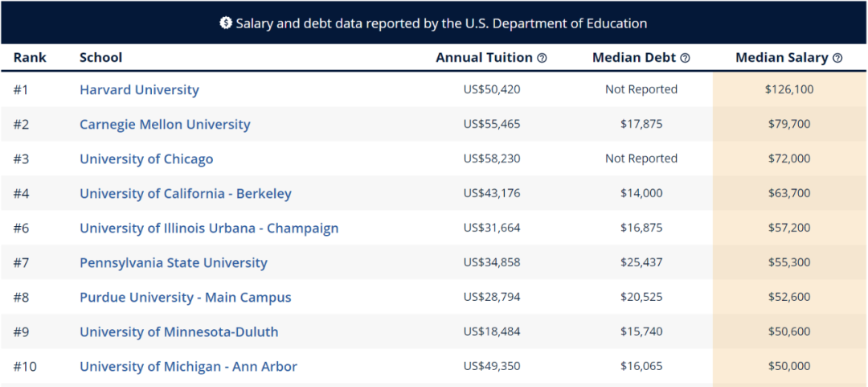Open the Pennsylvania State University link
The height and width of the screenshot is (387, 868).
pos(174,263)
